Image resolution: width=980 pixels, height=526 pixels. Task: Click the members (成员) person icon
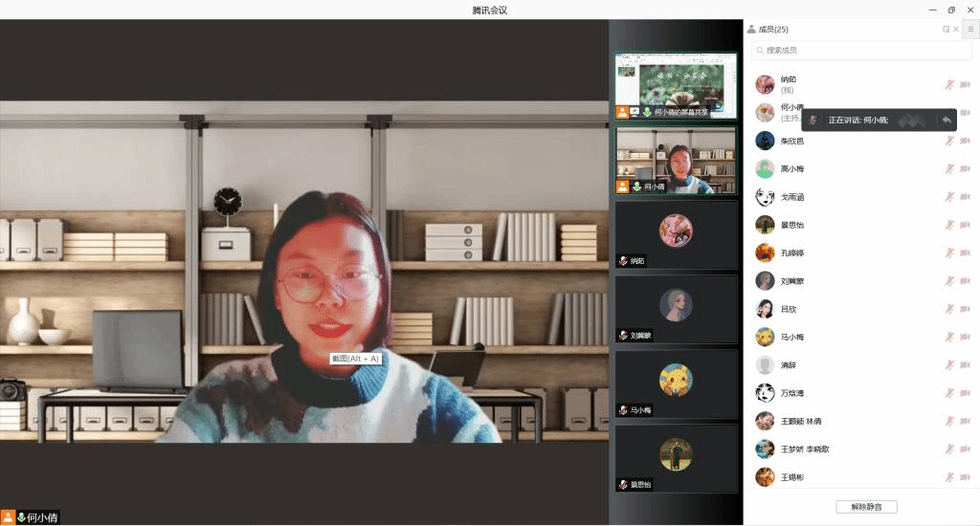click(751, 30)
